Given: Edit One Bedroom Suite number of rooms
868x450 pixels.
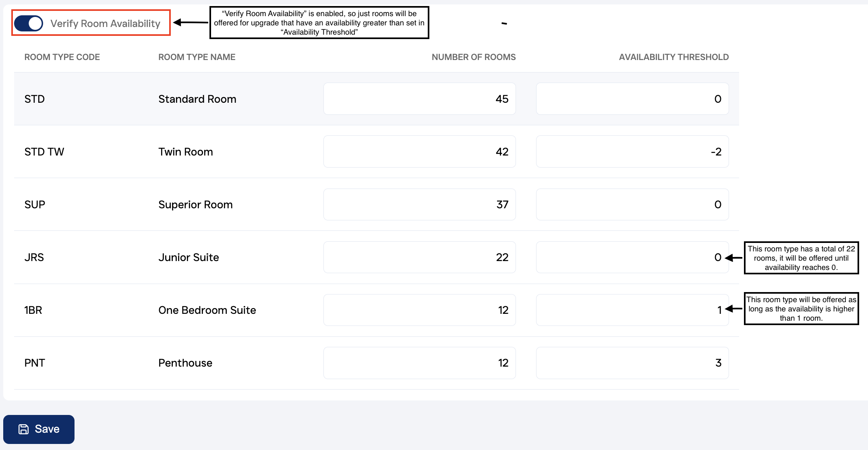Looking at the screenshot, I should [x=419, y=310].
